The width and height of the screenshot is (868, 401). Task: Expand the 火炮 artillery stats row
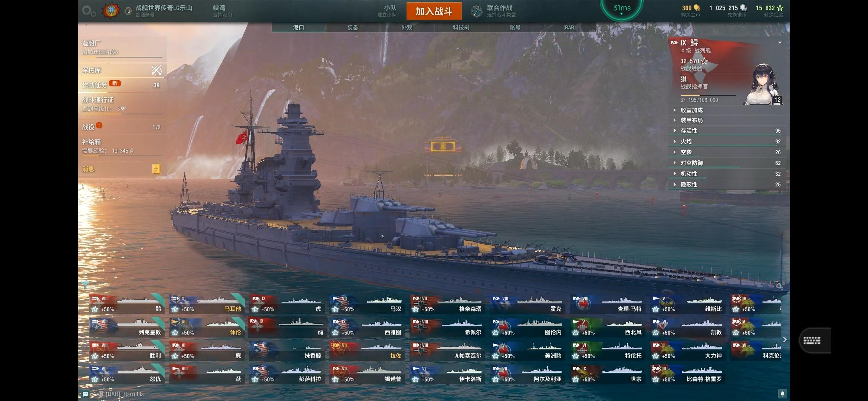pos(726,141)
